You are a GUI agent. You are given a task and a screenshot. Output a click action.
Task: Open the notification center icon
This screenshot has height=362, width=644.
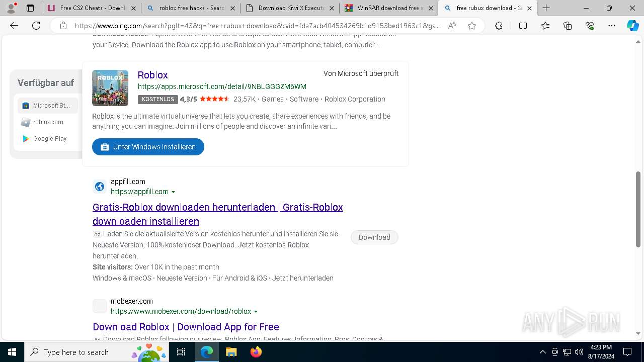[x=627, y=352]
